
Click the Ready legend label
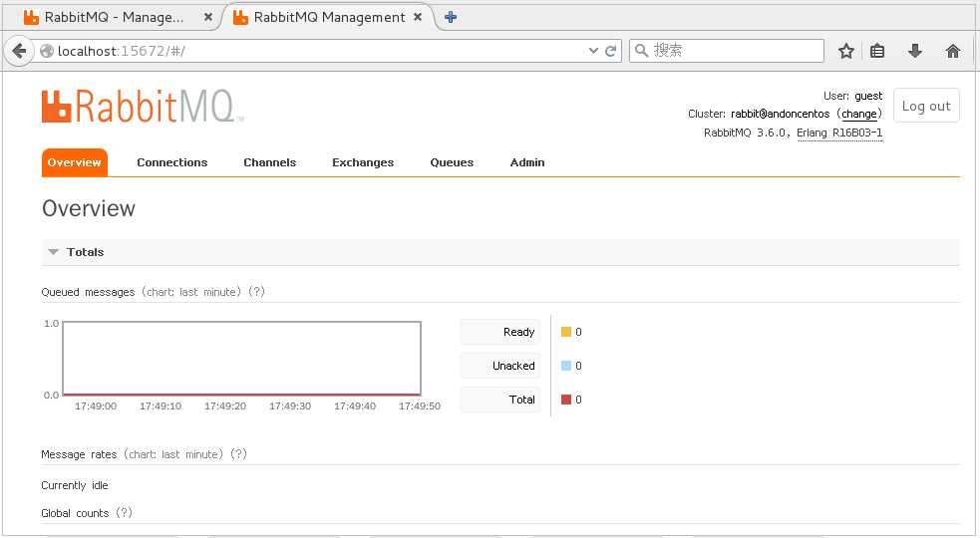tap(500, 332)
